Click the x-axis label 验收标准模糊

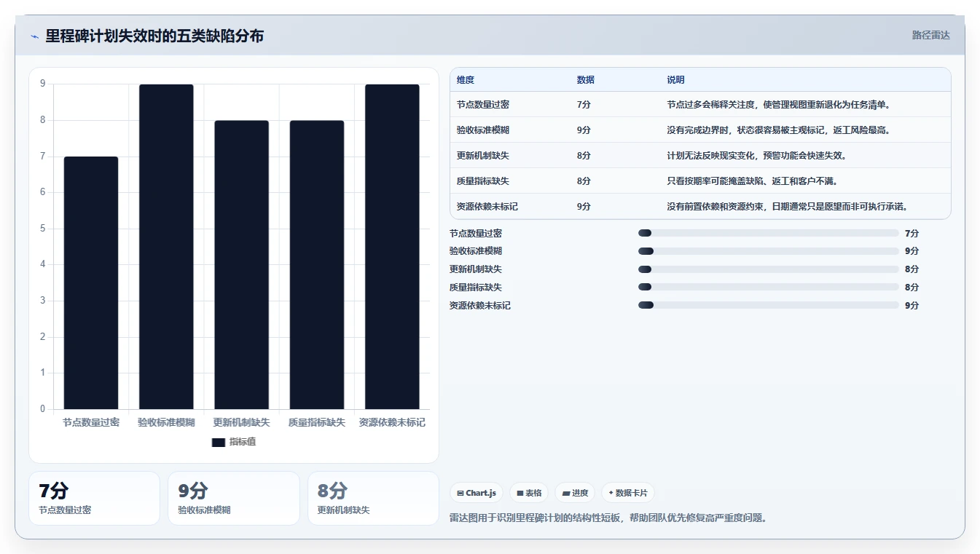pos(166,422)
